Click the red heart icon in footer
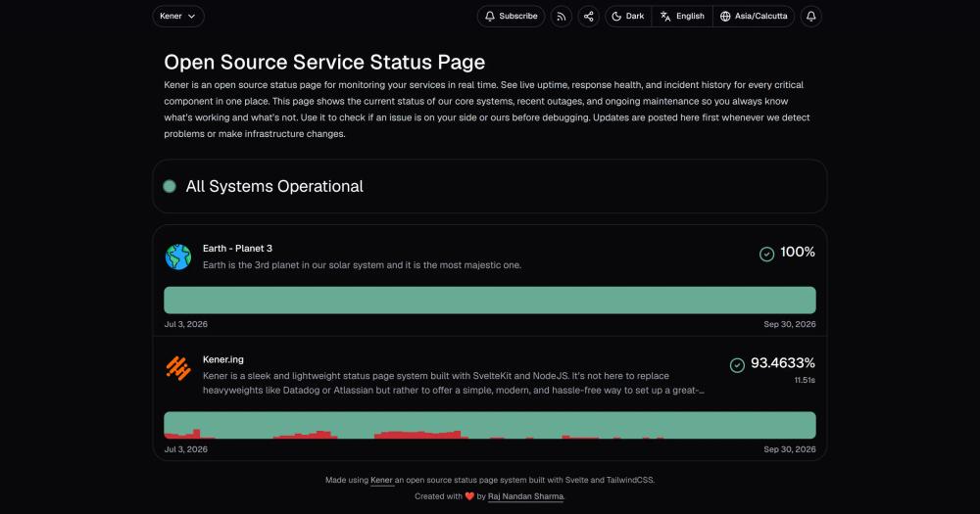The image size is (980, 514). [469, 496]
